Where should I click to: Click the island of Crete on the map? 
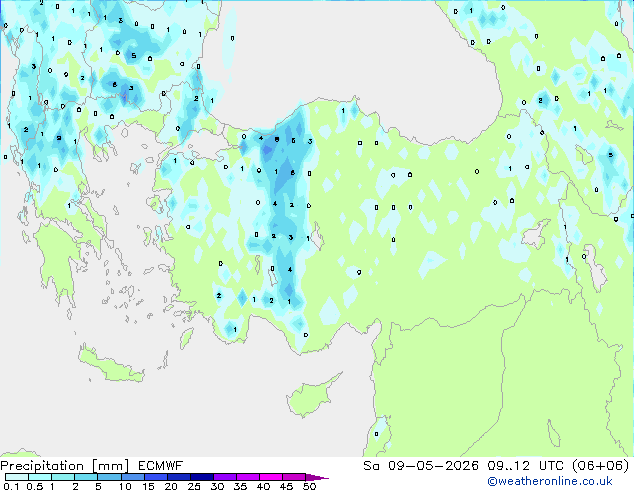(x=110, y=365)
